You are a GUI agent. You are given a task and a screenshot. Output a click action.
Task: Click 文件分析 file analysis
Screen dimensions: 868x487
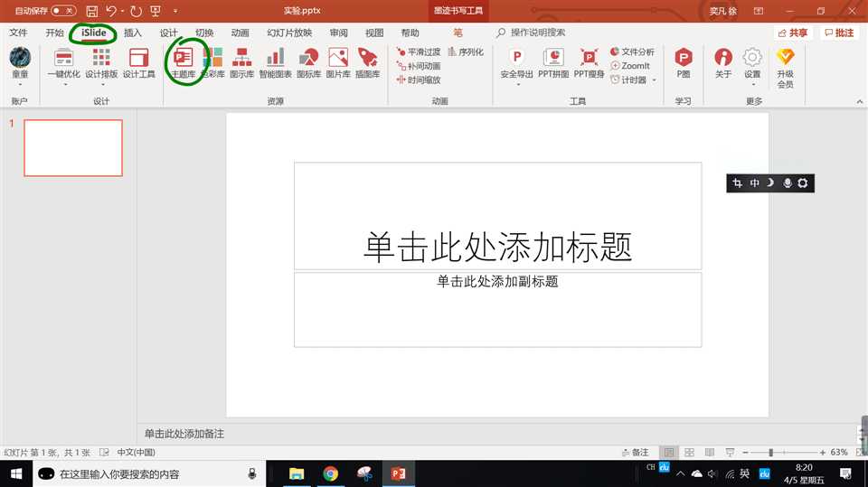coord(632,52)
